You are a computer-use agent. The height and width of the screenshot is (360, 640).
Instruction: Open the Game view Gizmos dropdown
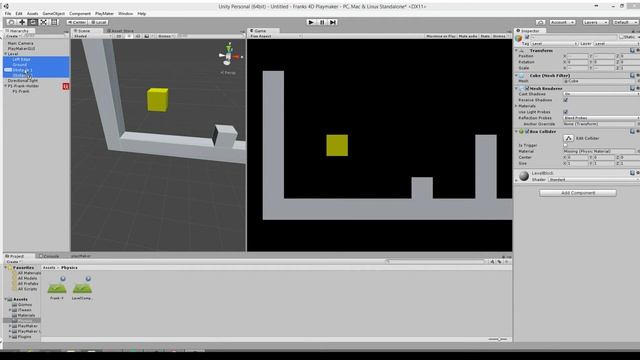(500, 36)
